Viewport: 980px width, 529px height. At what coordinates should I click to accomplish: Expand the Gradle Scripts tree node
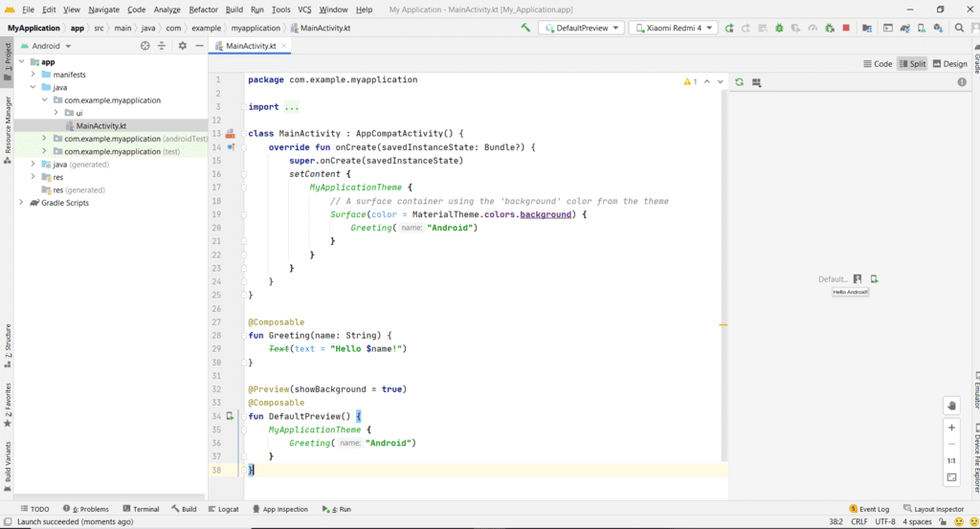[x=22, y=203]
